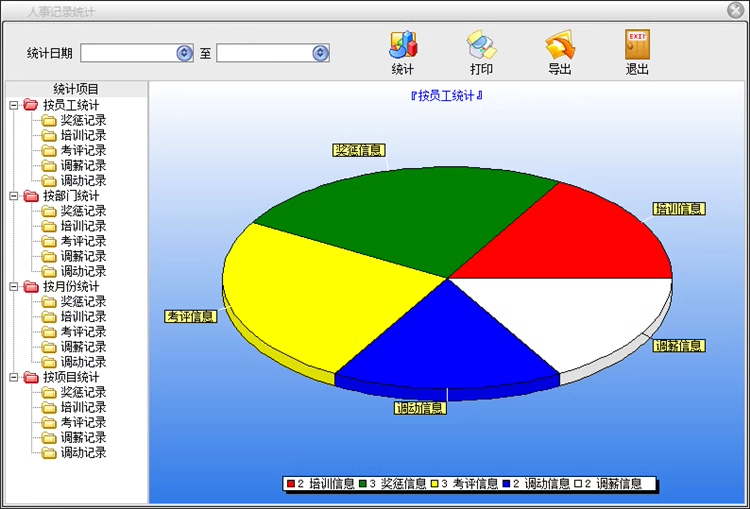The image size is (750, 509).
Task: Click yellow legend swatch for 考评信息
Action: [x=434, y=484]
